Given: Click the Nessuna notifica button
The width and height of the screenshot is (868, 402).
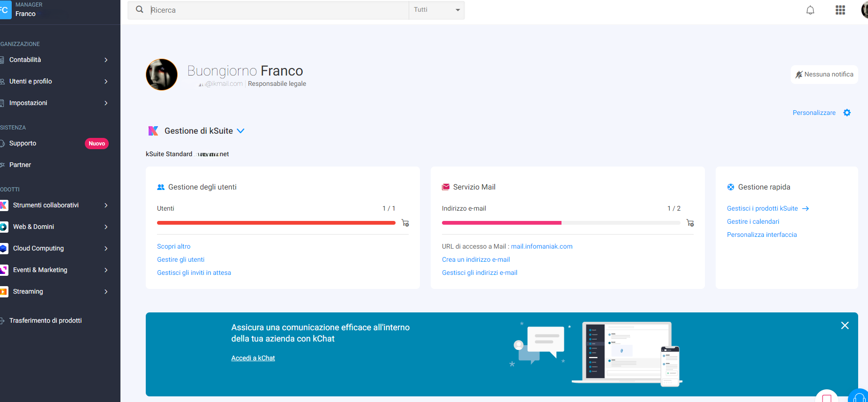Looking at the screenshot, I should (x=824, y=75).
